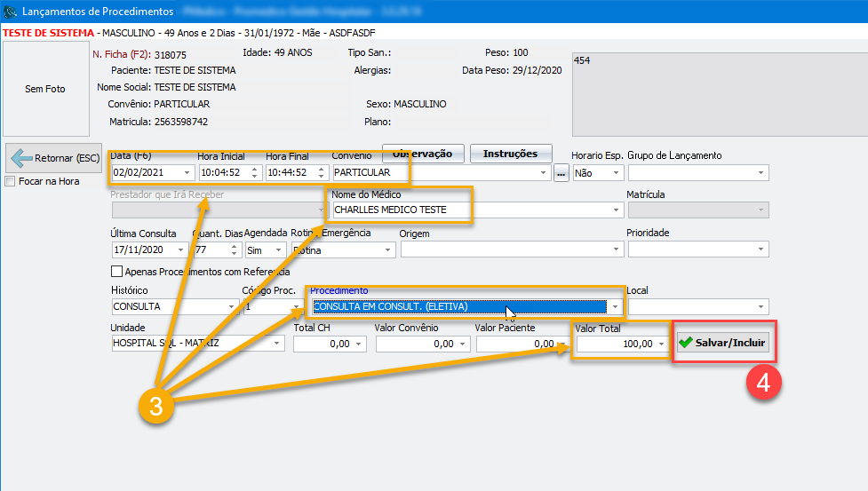Image resolution: width=868 pixels, height=491 pixels.
Task: Adjust the Hora Inicial time spinner
Action: coord(255,173)
